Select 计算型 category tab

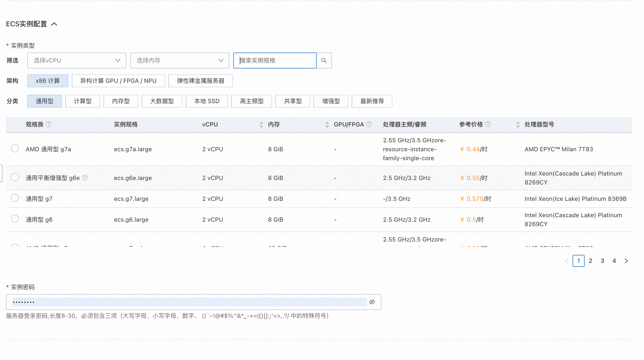click(82, 101)
